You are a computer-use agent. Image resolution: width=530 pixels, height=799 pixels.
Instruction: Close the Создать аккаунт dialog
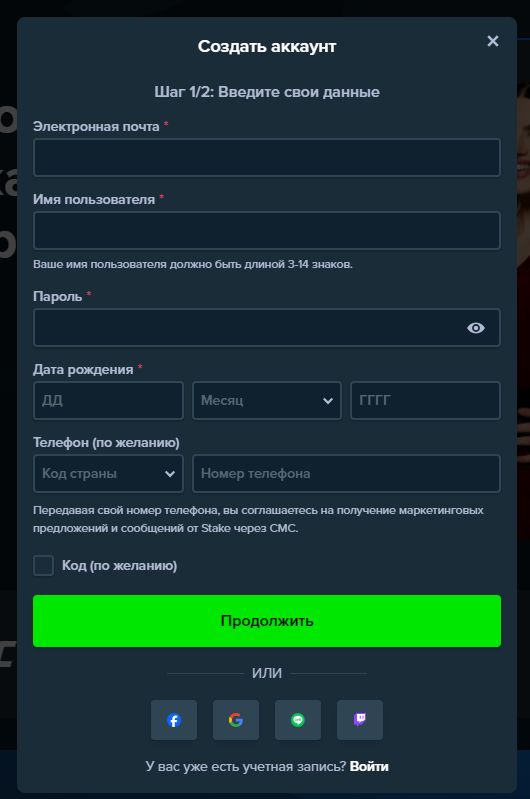click(x=493, y=41)
